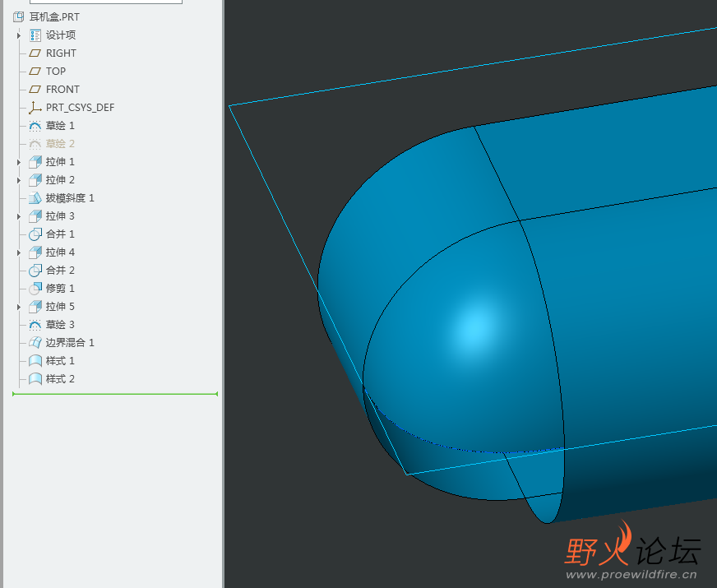Image resolution: width=717 pixels, height=588 pixels.
Task: Click the 边界混合 1 boundary blend icon
Action: tap(35, 342)
